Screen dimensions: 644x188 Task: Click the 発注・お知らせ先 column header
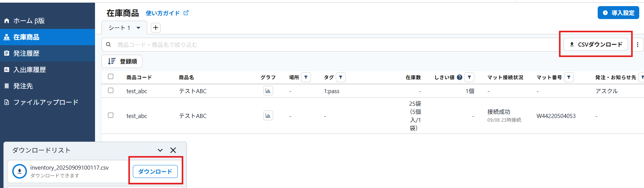(615, 78)
